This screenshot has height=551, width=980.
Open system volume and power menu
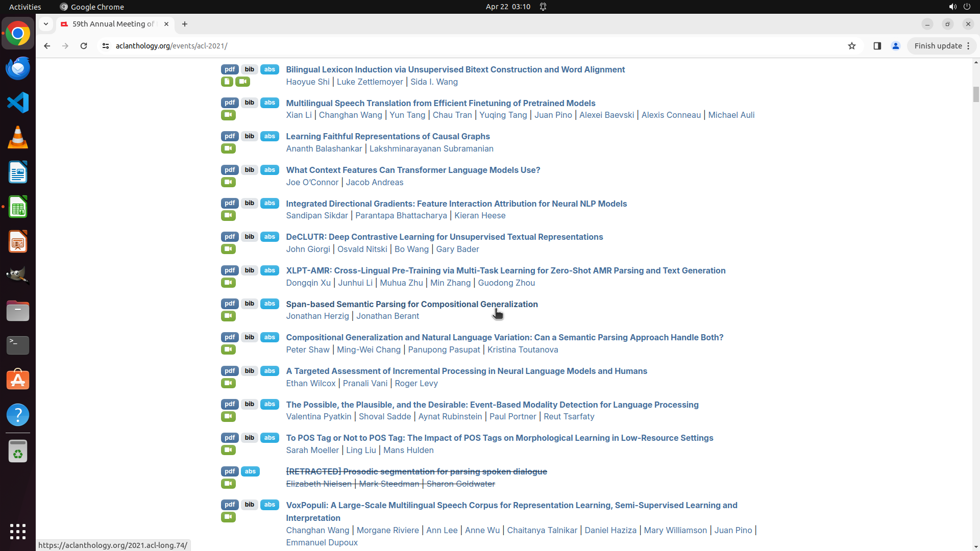click(x=960, y=7)
